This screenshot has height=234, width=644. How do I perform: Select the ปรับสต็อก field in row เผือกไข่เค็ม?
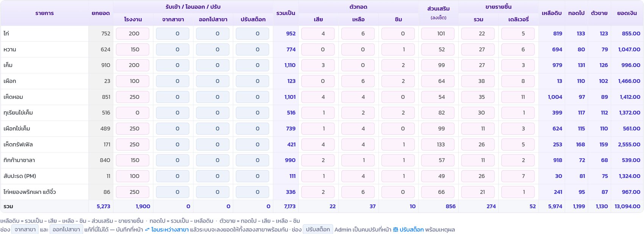click(253, 129)
